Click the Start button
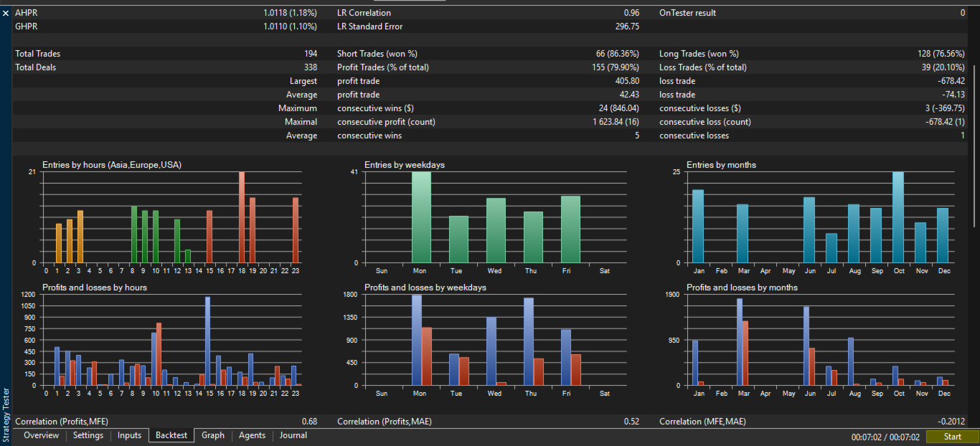The width and height of the screenshot is (980, 446). [952, 437]
